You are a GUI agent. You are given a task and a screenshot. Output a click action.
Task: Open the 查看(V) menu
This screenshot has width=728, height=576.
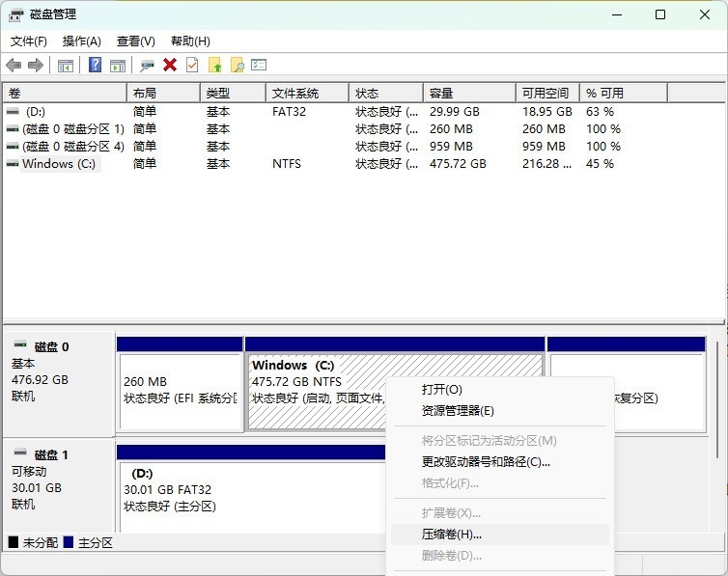coord(136,41)
